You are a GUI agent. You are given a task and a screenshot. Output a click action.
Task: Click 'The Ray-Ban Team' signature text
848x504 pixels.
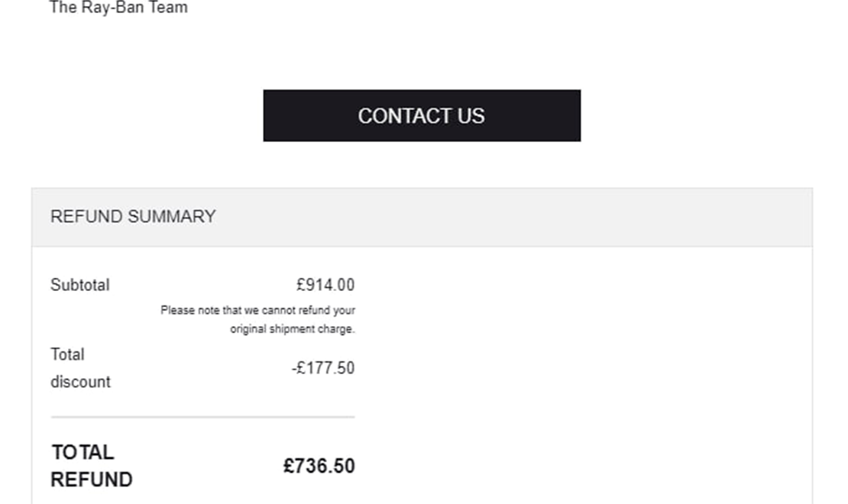(x=118, y=8)
